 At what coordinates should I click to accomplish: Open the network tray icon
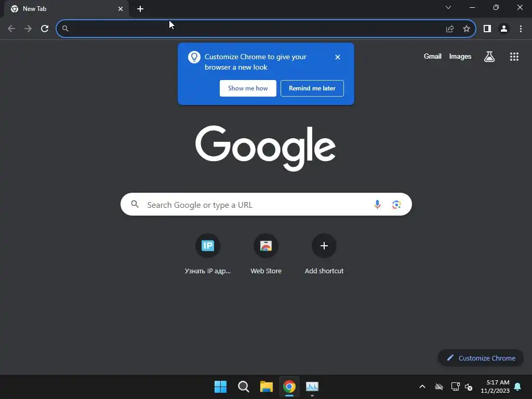[455, 387]
